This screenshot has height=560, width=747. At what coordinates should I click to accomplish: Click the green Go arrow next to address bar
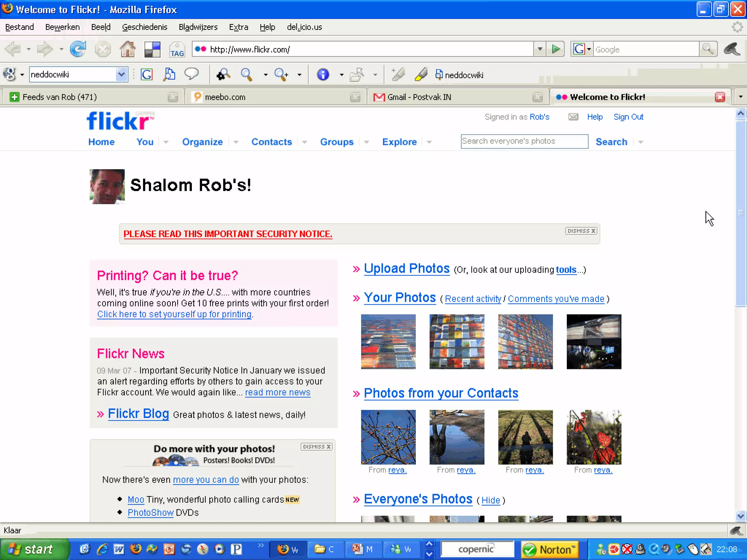pyautogui.click(x=556, y=49)
